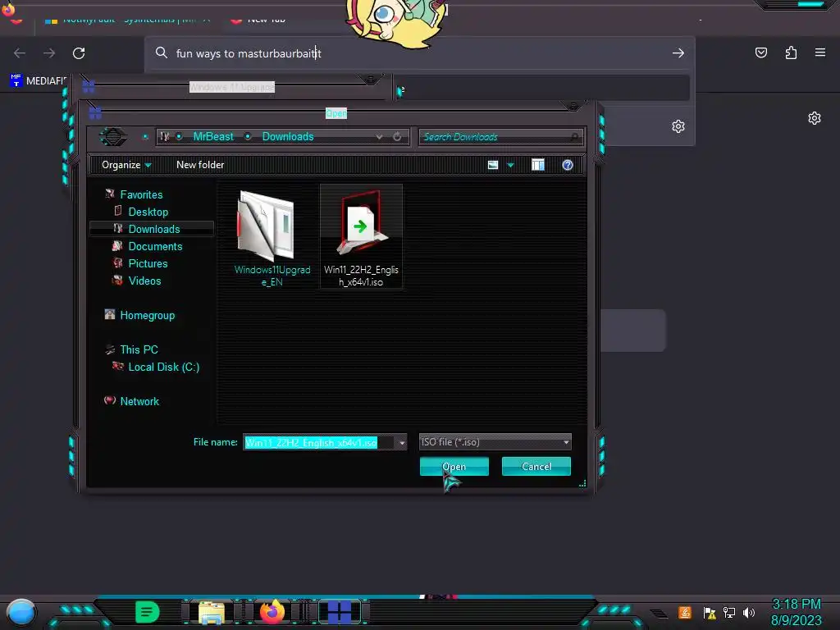Open the Firefox hamburger menu

click(x=820, y=52)
